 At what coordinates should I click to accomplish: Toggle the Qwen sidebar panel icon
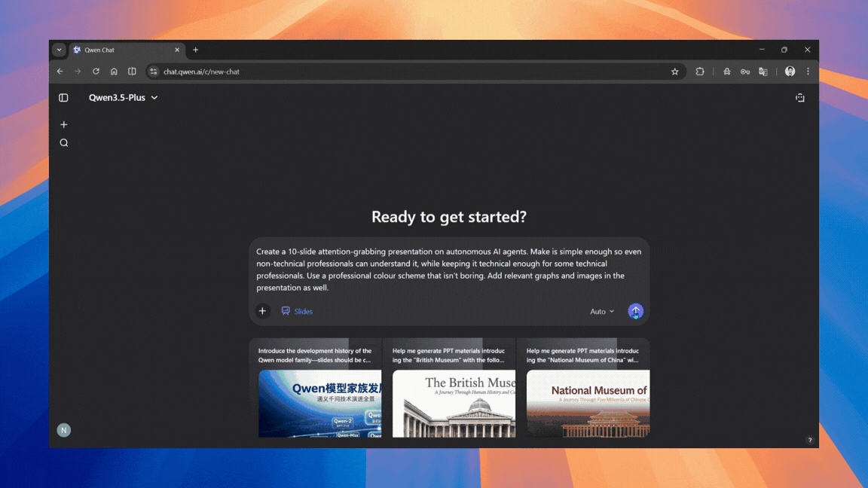[63, 98]
